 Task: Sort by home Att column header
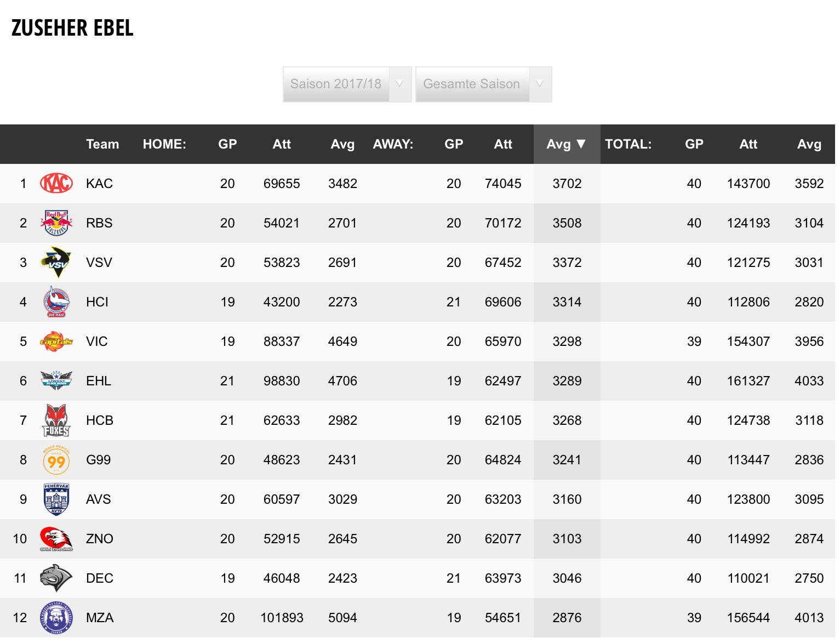282,144
